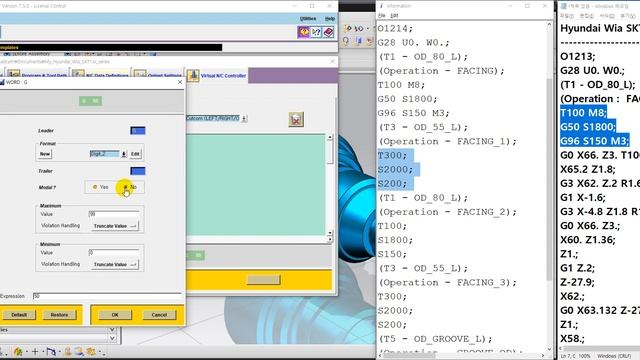The image size is (640, 360).
Task: Click the orange figure icon in bottom toolbar
Action: coord(68,351)
